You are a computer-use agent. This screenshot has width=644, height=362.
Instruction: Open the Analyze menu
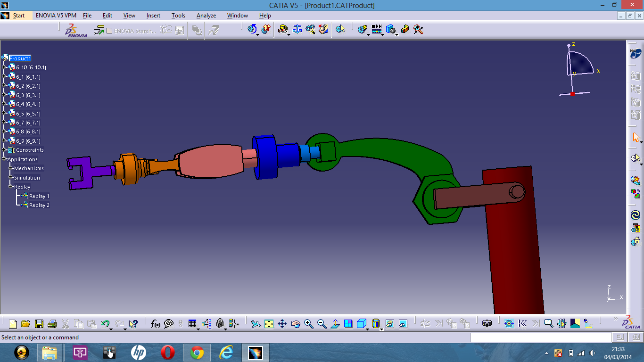coord(206,16)
